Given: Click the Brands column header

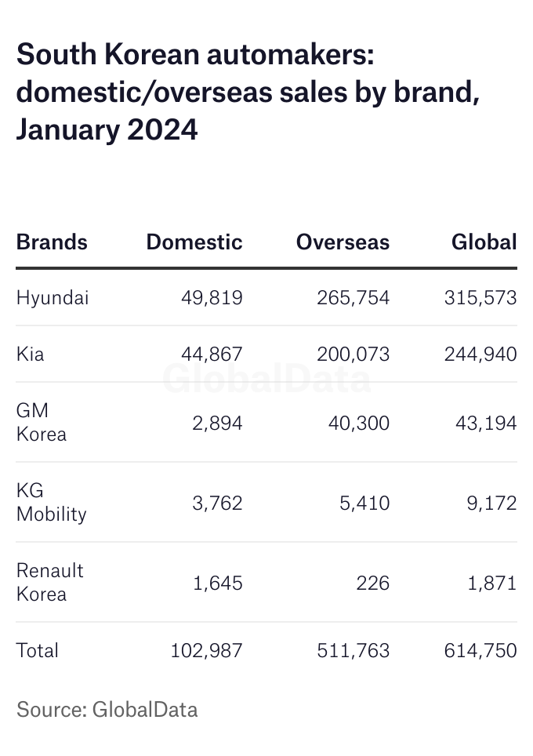Looking at the screenshot, I should 52,242.
